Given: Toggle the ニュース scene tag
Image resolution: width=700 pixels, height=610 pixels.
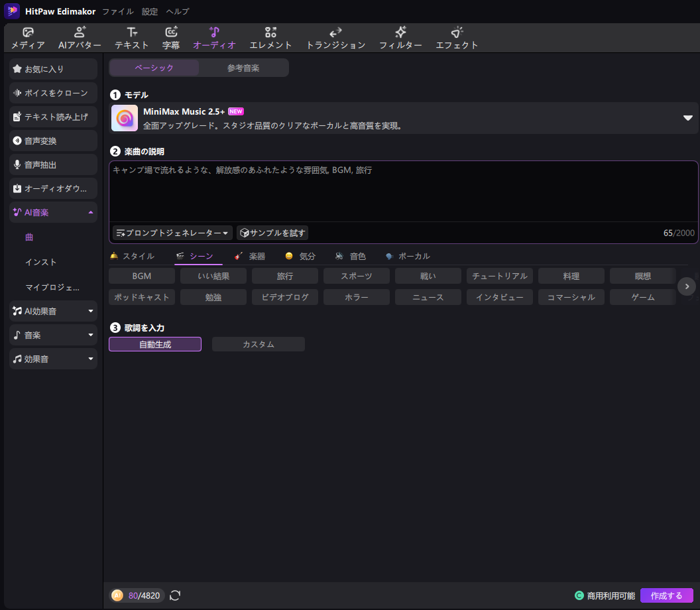Looking at the screenshot, I should pyautogui.click(x=428, y=297).
